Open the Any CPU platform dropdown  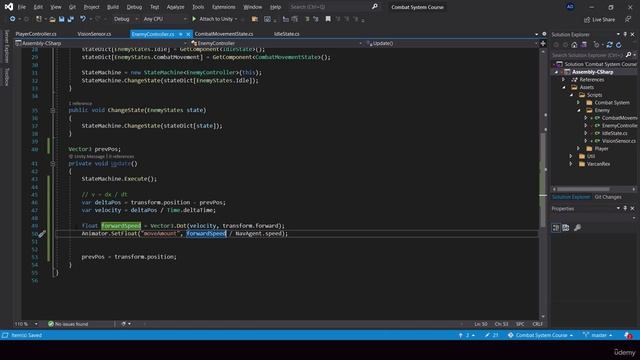point(164,19)
